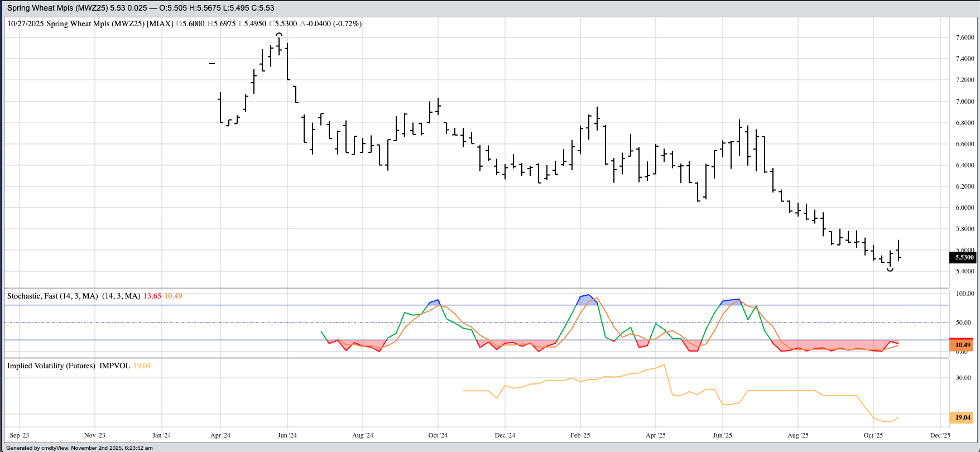
Task: Select the orange 19.04 implied volatility tag
Action: click(x=962, y=417)
